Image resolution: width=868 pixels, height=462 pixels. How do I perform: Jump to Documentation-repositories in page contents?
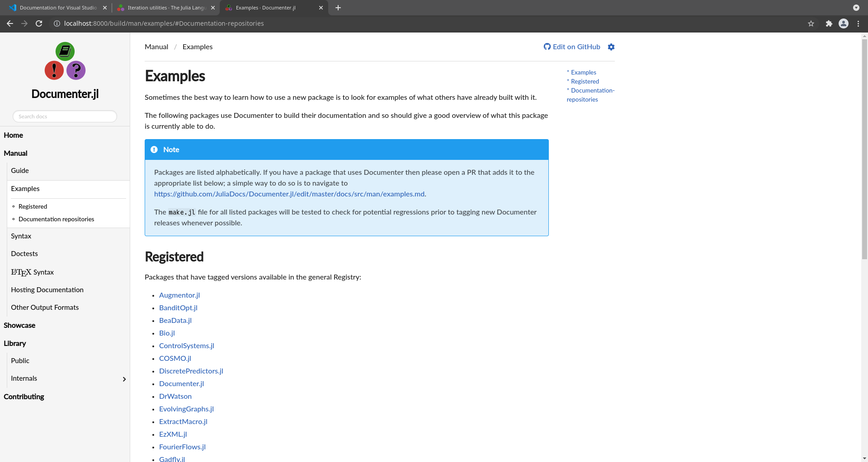590,95
